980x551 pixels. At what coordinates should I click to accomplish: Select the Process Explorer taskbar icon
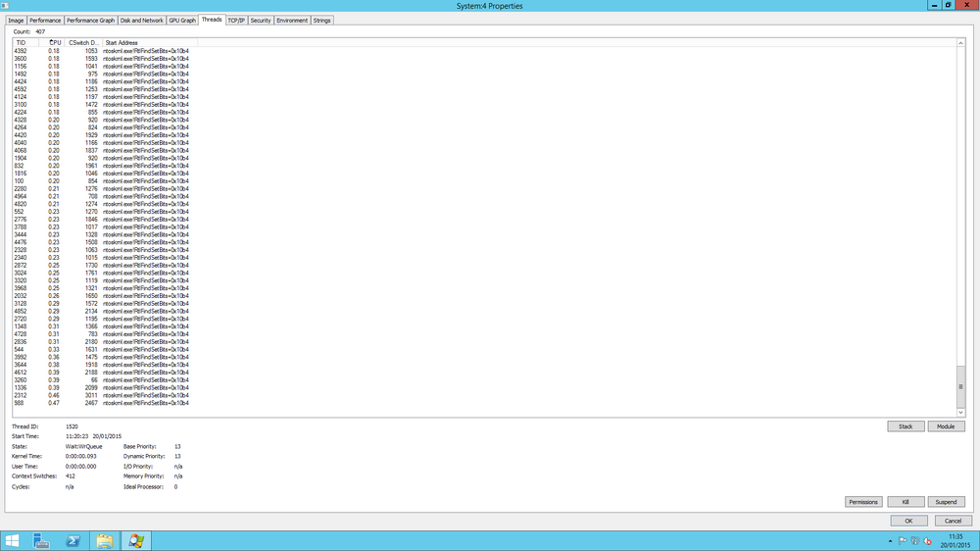tap(135, 541)
